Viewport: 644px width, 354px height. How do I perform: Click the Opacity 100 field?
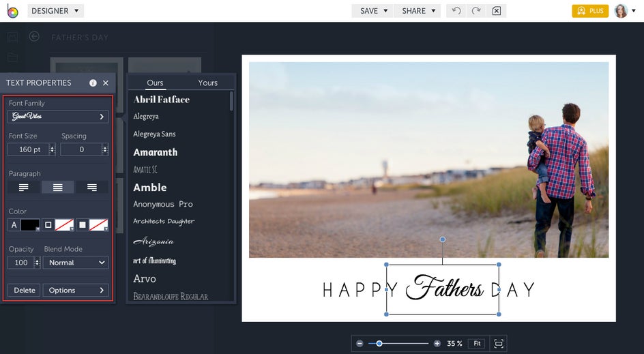tap(20, 263)
